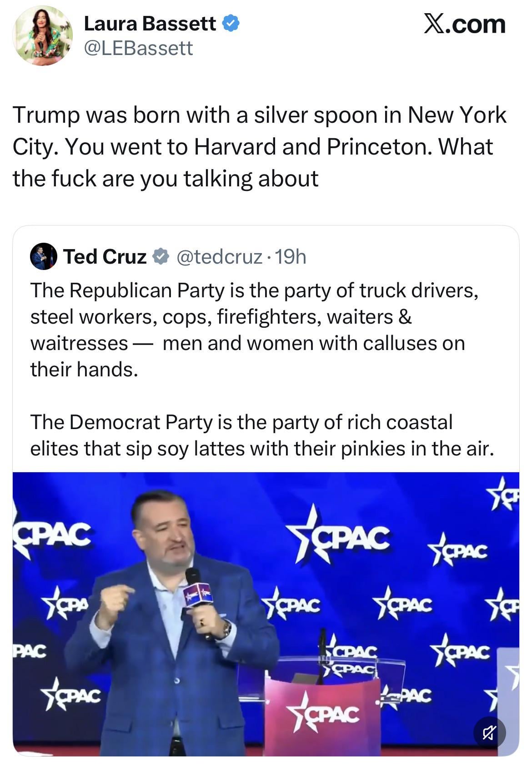Screen dimensions: 532x775
Task: Click the 19h timestamp
Action: click(291, 257)
